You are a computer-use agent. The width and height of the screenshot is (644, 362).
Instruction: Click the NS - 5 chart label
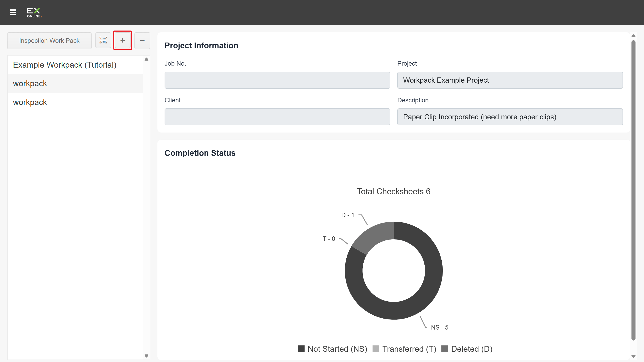click(x=439, y=327)
